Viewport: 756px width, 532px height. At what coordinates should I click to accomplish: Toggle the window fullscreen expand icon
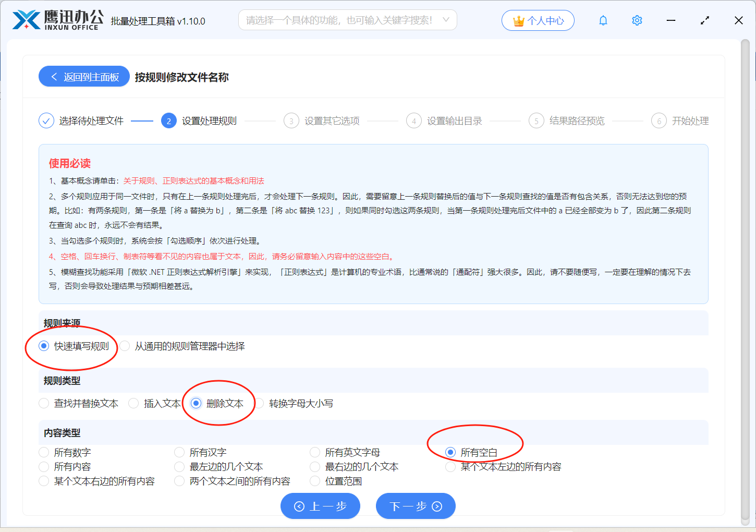pyautogui.click(x=705, y=20)
